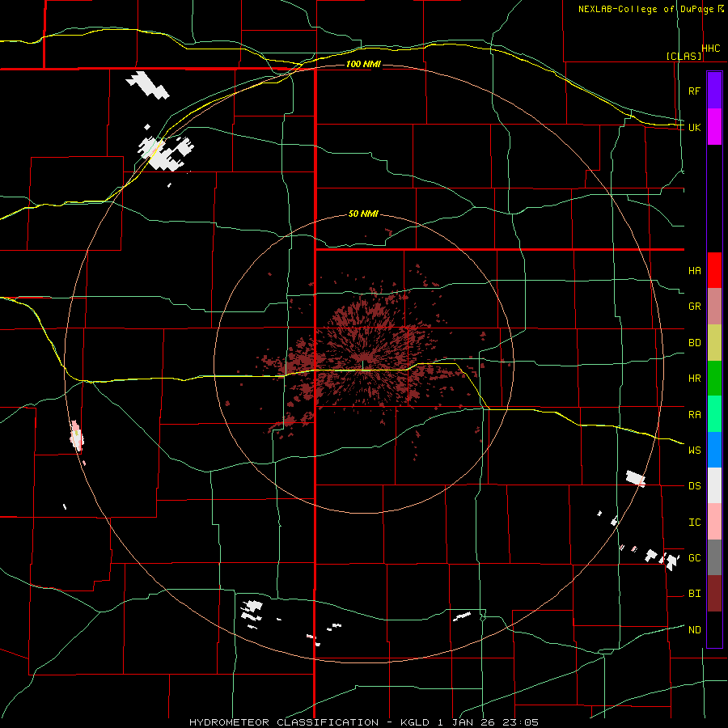Screen dimensions: 728x728
Task: Click the DS legend label
Action: tap(694, 486)
